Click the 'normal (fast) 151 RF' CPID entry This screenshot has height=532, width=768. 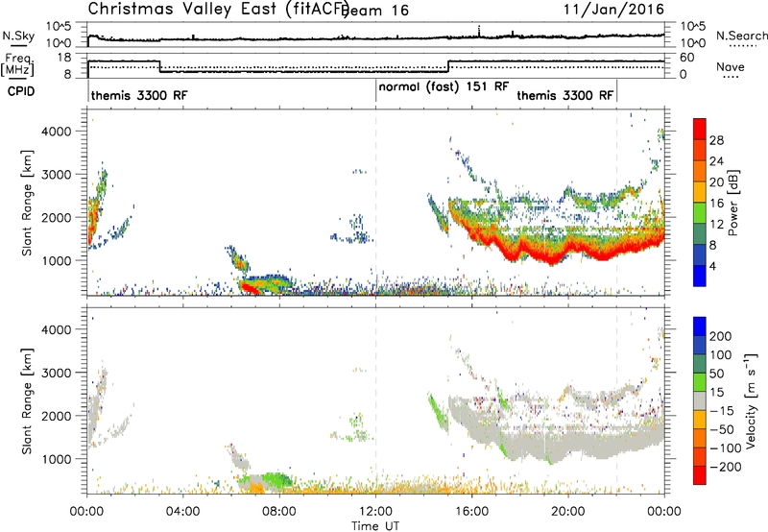tap(444, 86)
